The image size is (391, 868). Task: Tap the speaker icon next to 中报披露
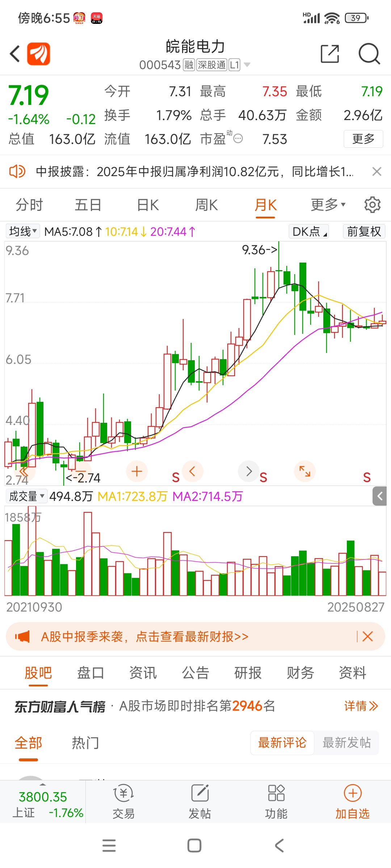17,171
